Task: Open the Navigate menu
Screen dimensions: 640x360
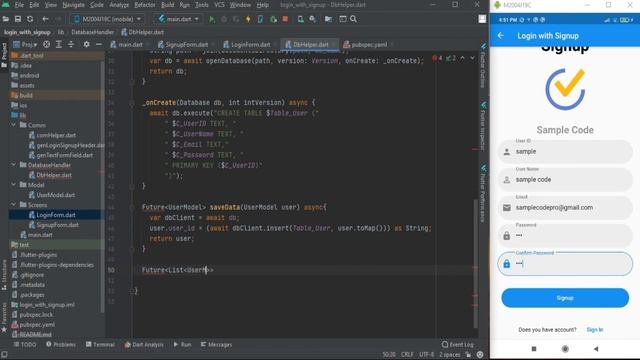Action: coord(73,5)
